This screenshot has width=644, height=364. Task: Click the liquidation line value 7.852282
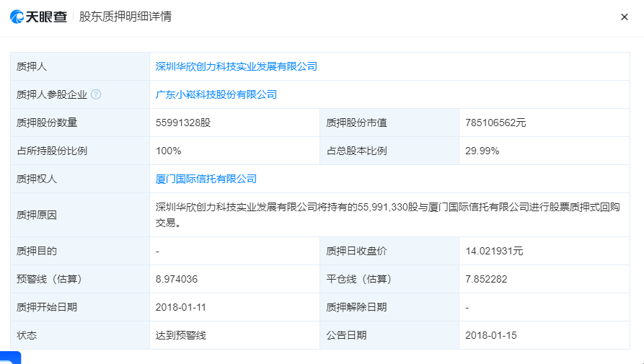pos(486,279)
